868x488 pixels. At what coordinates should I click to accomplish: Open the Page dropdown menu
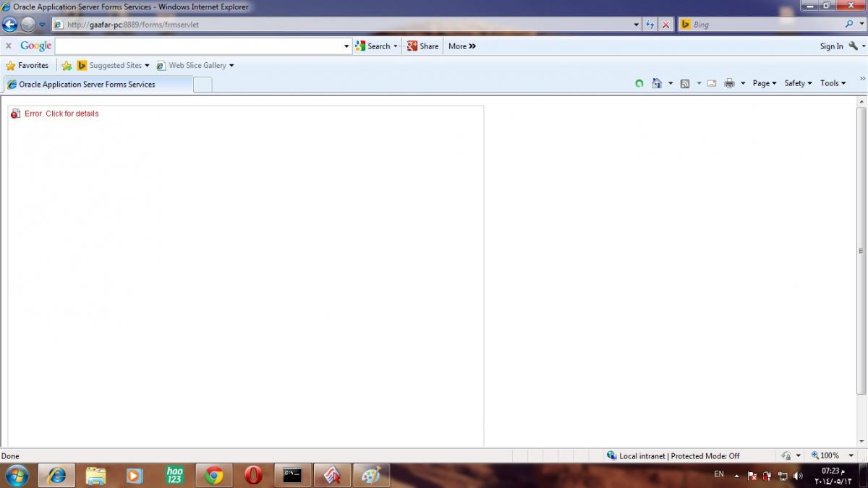pos(764,83)
